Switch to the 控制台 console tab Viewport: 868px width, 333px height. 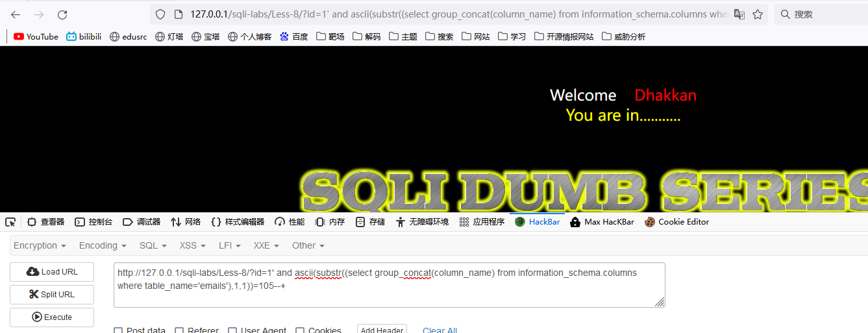click(94, 222)
